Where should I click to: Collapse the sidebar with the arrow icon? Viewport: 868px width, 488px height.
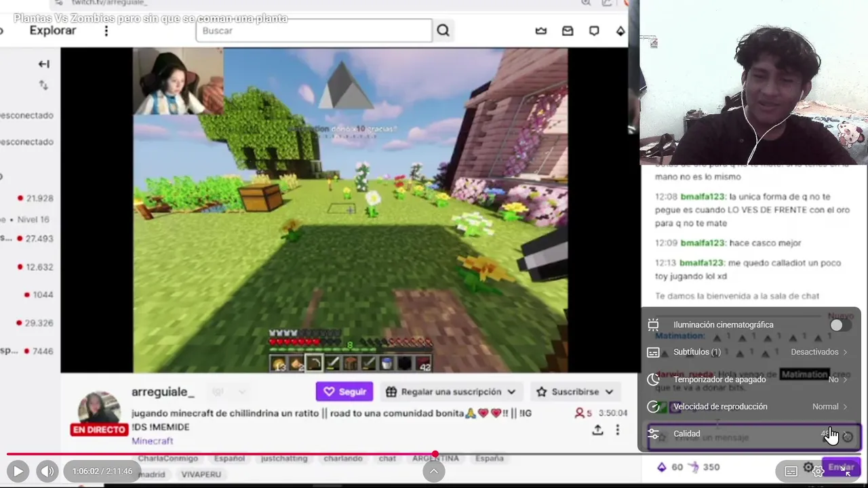click(x=44, y=64)
